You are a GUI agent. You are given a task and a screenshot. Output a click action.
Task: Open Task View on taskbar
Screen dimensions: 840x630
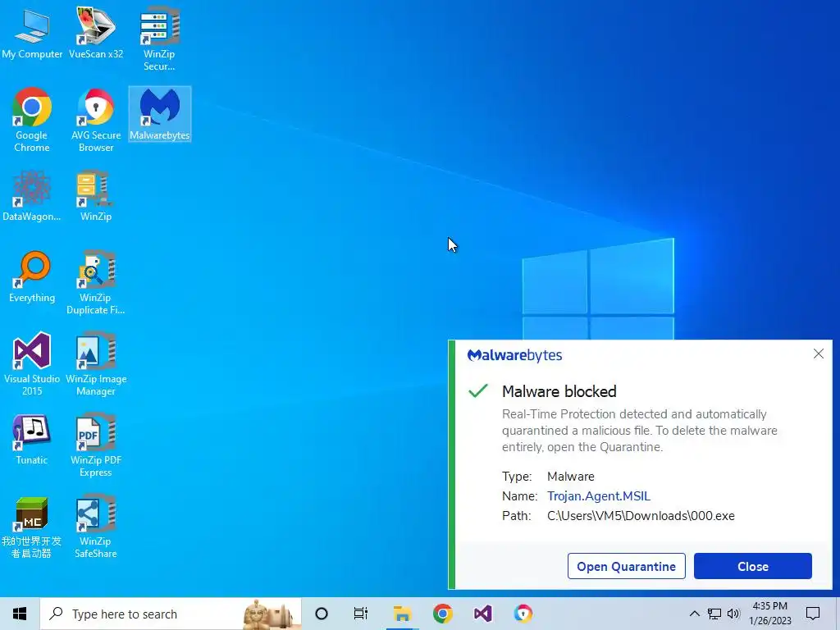coord(361,614)
